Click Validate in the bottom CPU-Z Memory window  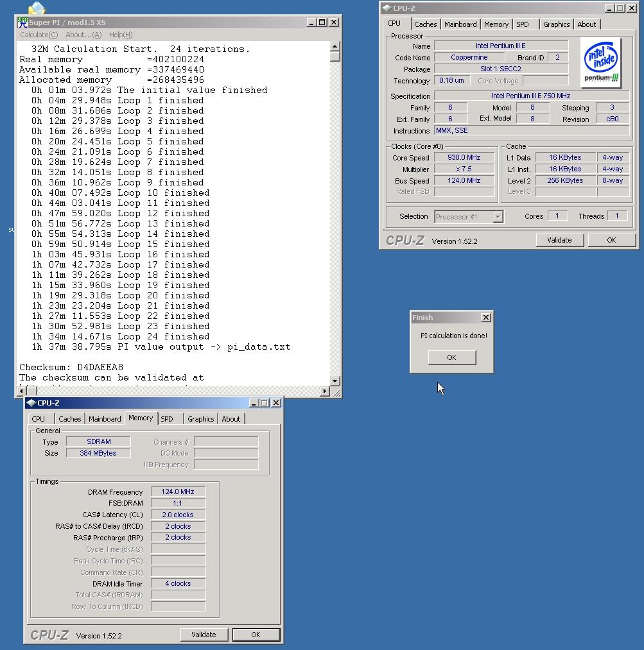pyautogui.click(x=204, y=635)
